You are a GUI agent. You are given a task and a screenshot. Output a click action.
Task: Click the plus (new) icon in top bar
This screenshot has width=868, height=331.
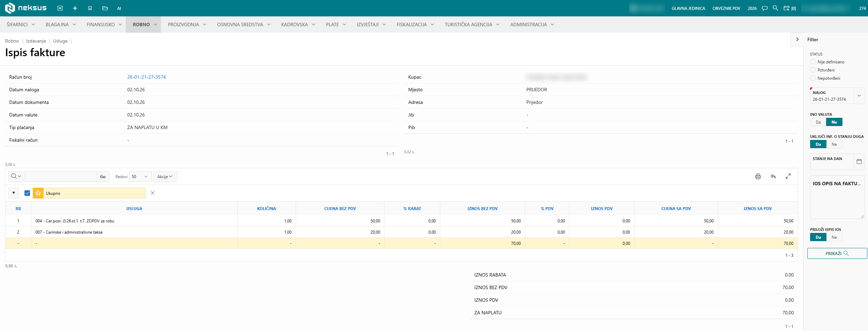pos(75,8)
